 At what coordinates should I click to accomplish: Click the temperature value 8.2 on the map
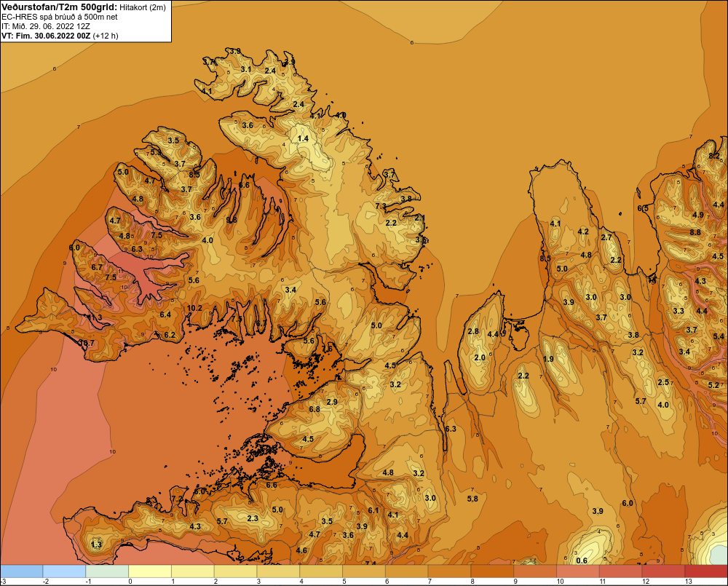point(714,156)
